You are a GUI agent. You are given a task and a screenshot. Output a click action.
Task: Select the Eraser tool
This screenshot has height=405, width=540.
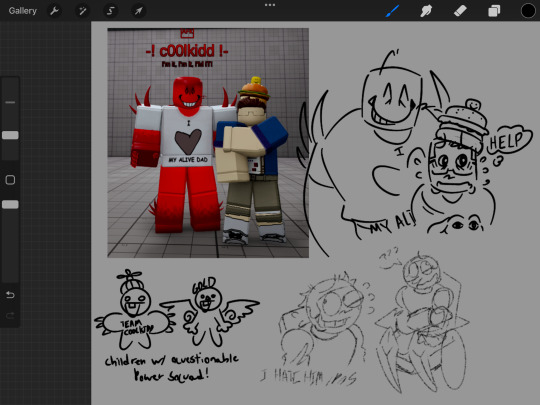[460, 11]
